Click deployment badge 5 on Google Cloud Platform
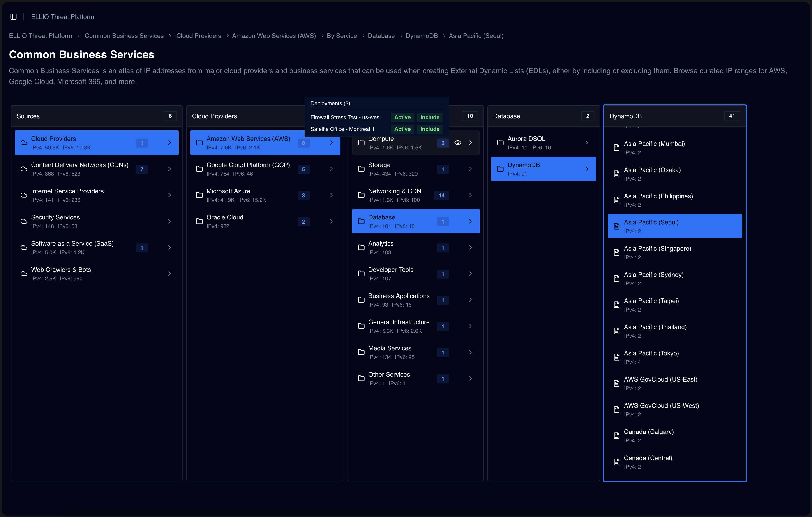Image resolution: width=812 pixels, height=517 pixels. [x=304, y=169]
